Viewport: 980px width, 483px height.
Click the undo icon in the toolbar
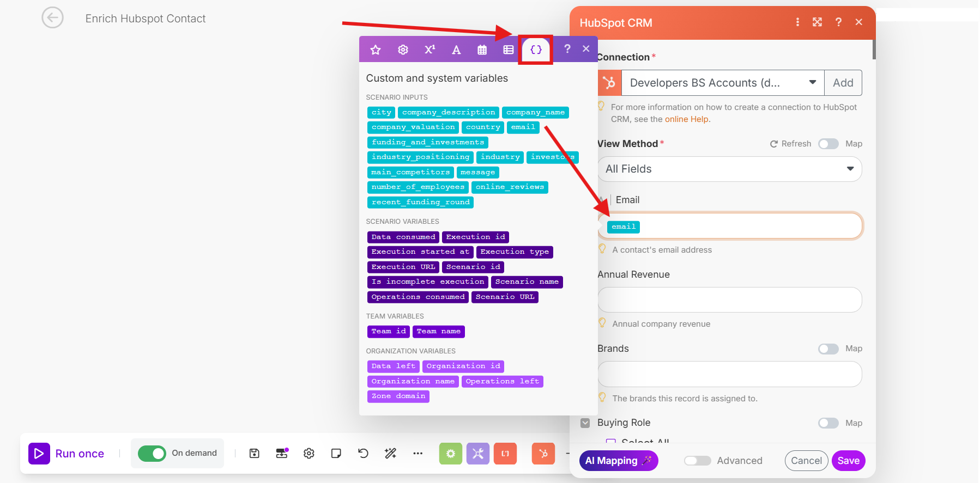(x=363, y=453)
